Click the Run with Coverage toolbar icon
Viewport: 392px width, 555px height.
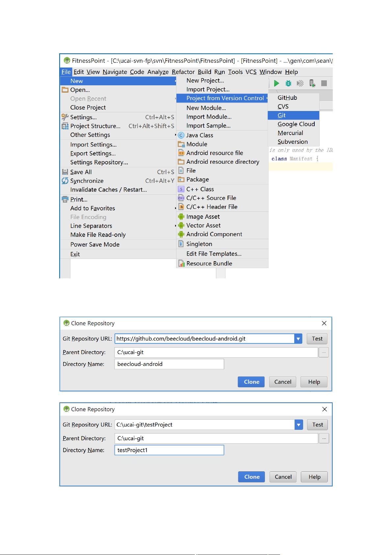[x=300, y=83]
